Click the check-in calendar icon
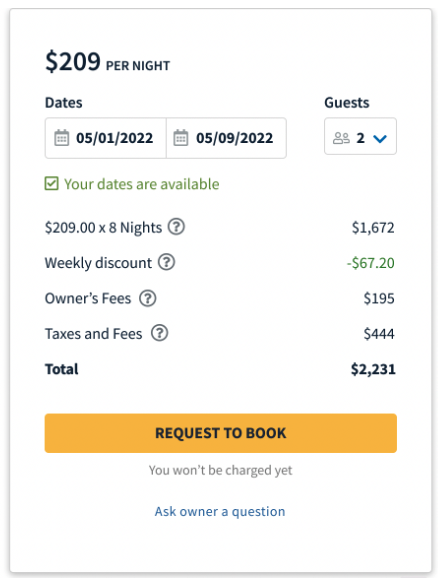The height and width of the screenshot is (581, 438). (x=62, y=138)
